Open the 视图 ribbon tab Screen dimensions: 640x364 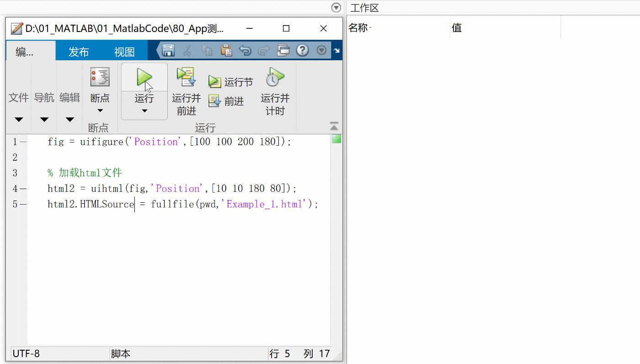tap(124, 52)
